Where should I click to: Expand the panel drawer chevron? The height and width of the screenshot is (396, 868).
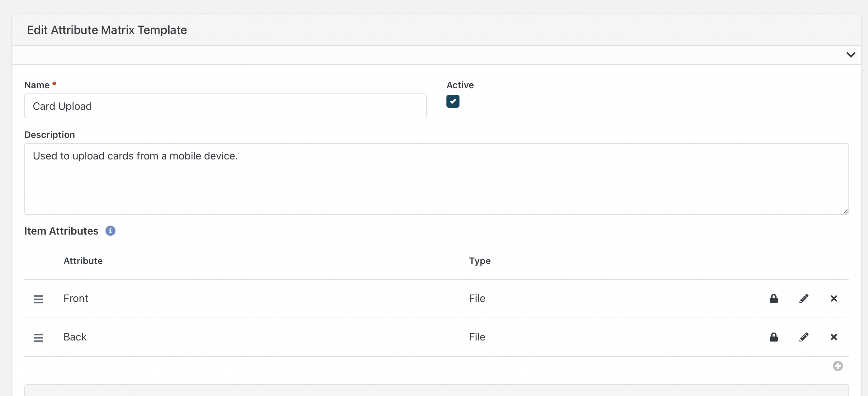point(850,55)
